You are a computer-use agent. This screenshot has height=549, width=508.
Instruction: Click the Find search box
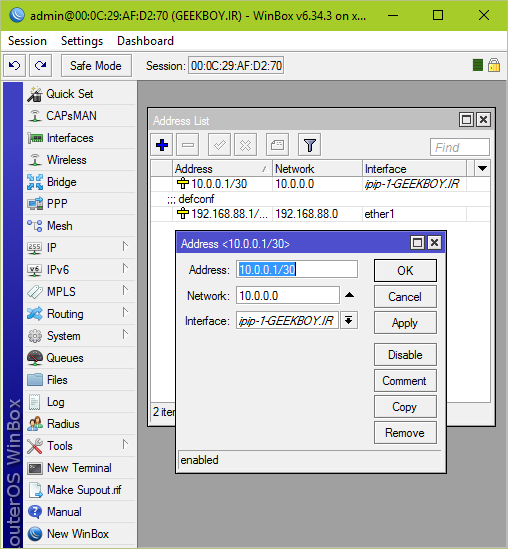[460, 147]
